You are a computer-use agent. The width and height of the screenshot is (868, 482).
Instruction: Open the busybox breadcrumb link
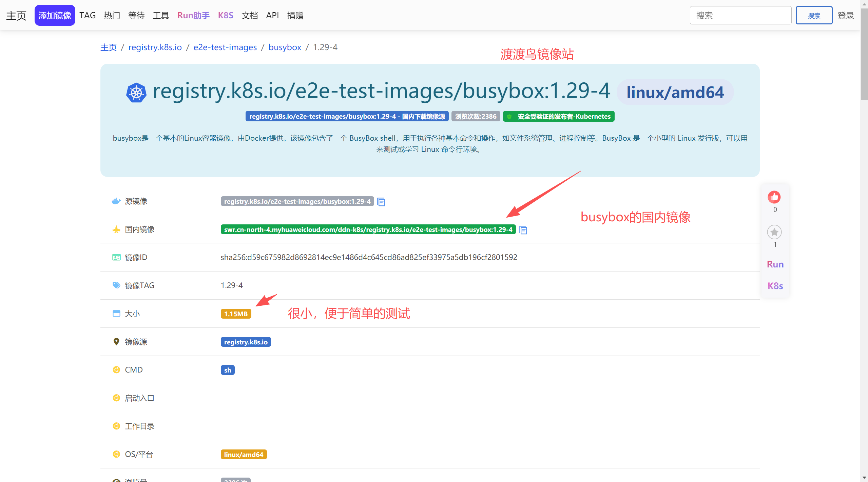285,47
